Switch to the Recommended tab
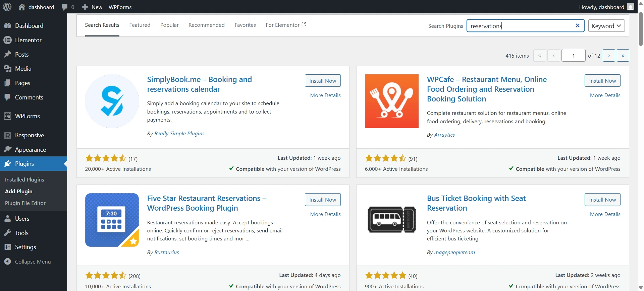This screenshot has height=291, width=644. [x=207, y=25]
